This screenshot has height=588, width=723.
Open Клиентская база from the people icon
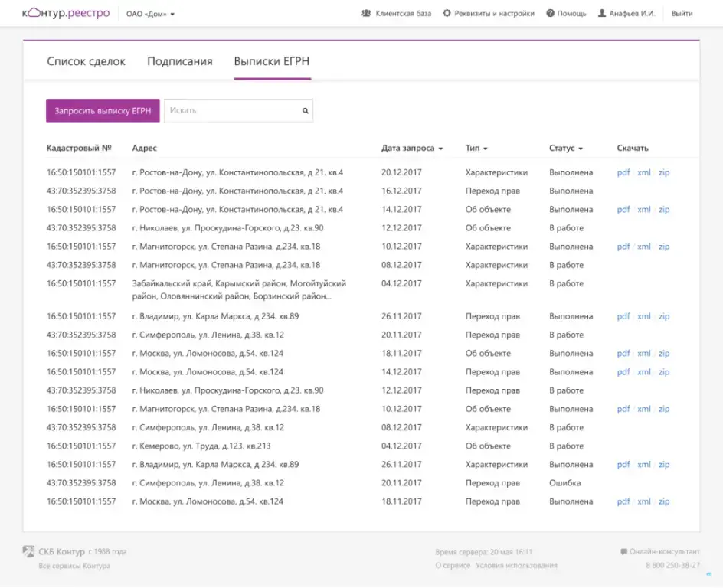point(366,13)
